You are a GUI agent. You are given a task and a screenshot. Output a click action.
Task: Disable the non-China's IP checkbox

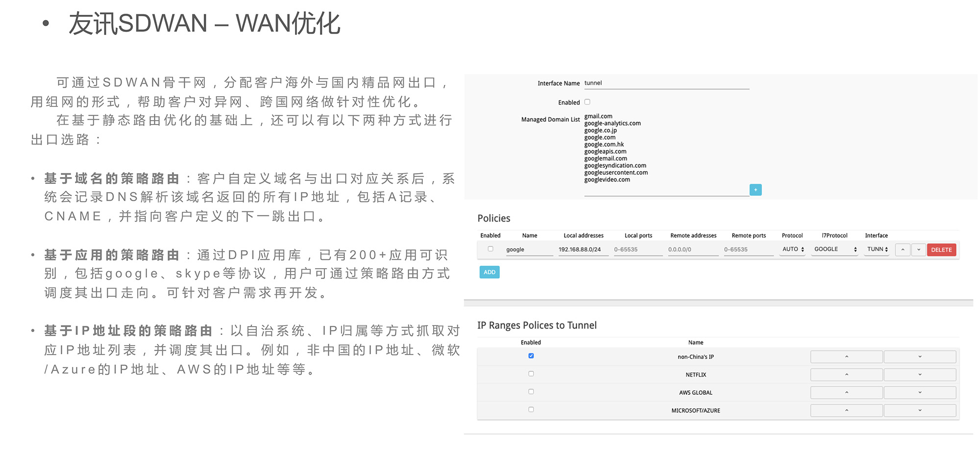[x=531, y=356]
